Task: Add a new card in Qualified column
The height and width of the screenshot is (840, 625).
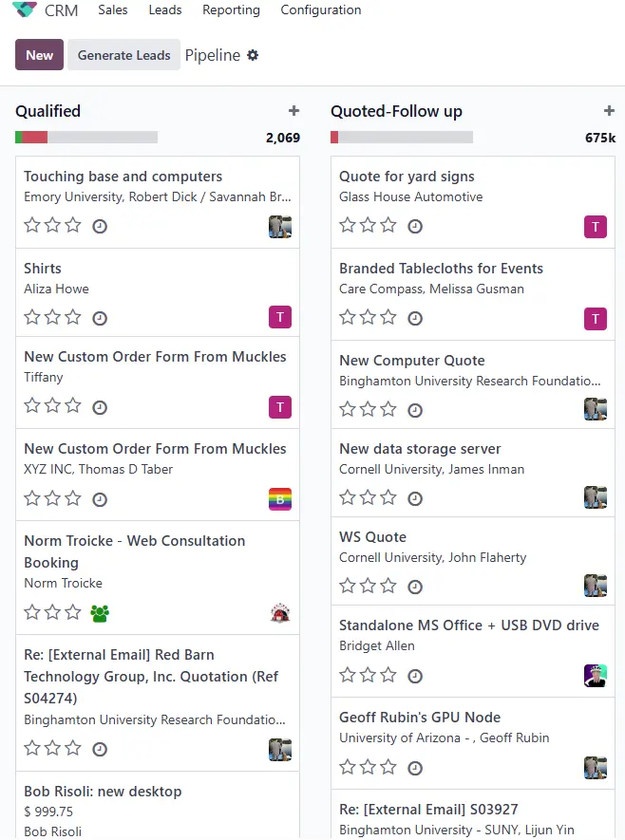Action: point(294,111)
